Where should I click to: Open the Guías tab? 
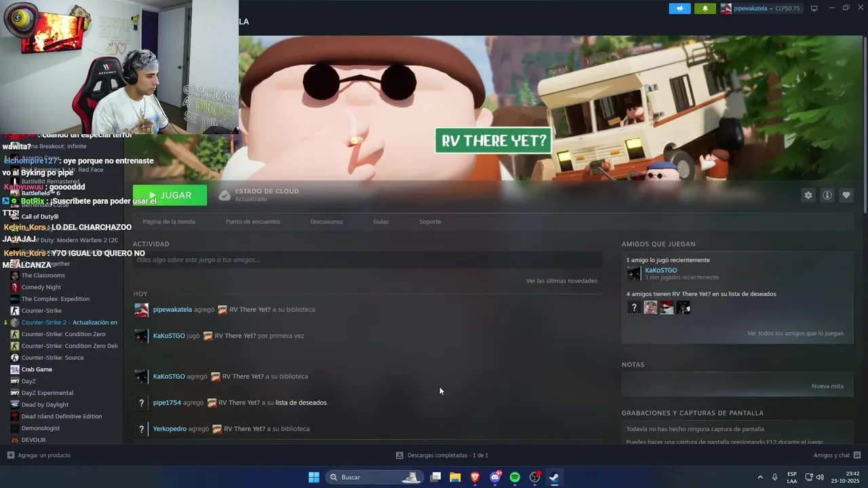point(380,222)
